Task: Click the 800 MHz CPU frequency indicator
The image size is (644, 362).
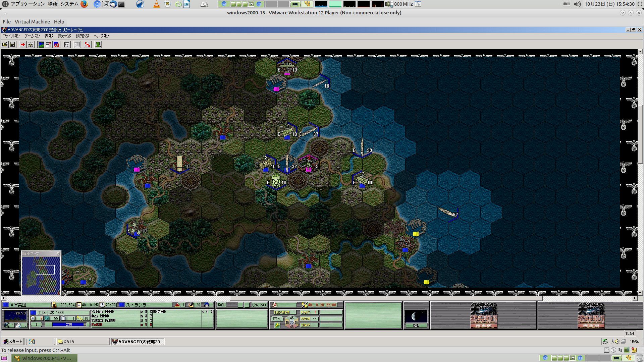Action: pos(399,4)
